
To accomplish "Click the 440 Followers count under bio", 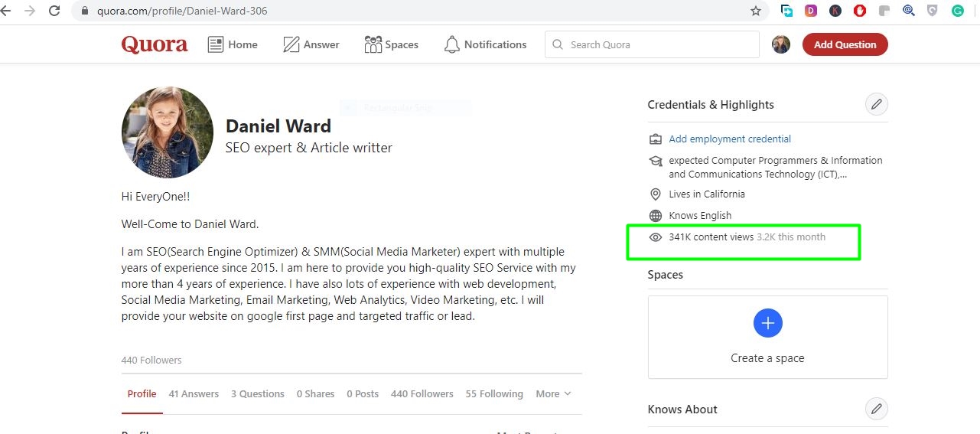I will pyautogui.click(x=151, y=360).
